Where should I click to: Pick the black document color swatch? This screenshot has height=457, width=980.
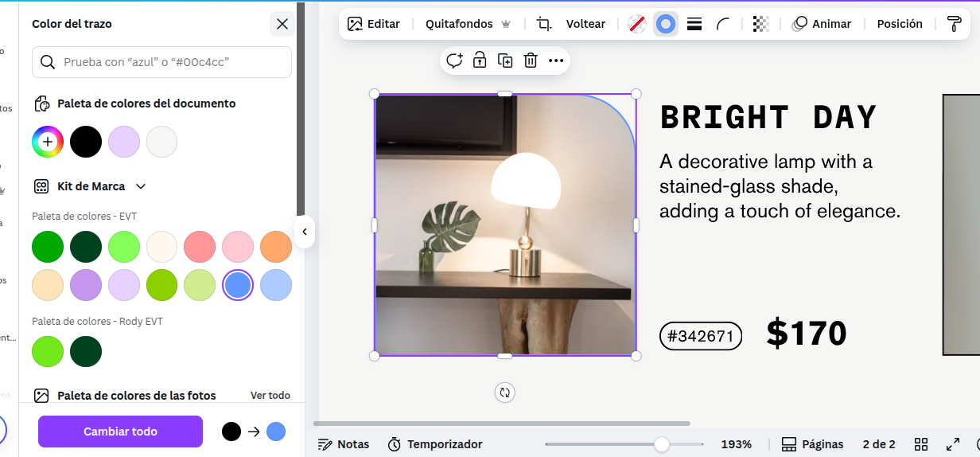86,142
